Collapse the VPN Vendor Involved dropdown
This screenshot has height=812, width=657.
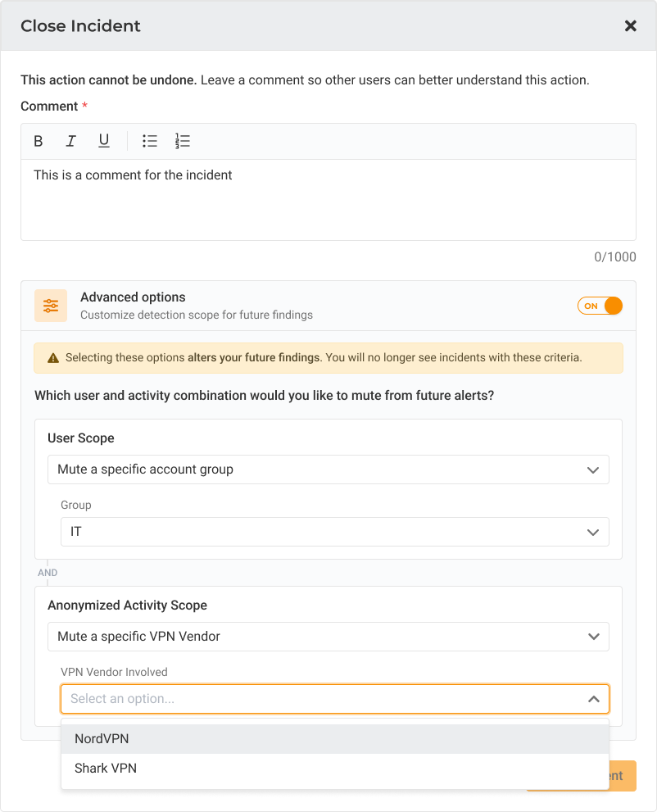point(335,699)
